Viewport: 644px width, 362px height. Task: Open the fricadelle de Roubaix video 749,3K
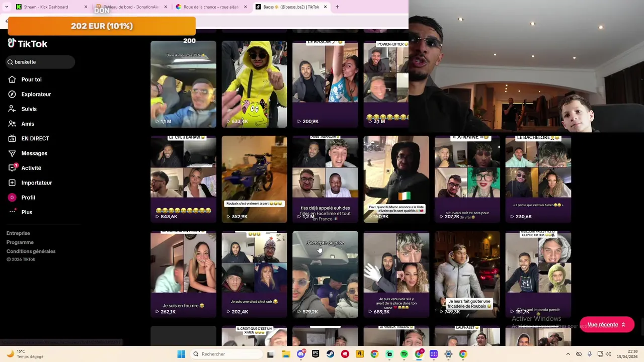(x=467, y=275)
